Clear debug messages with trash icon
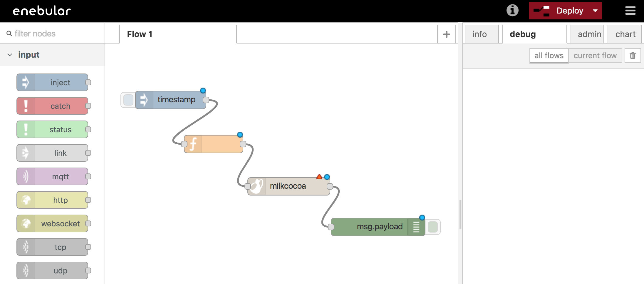This screenshot has width=644, height=284. coord(633,56)
